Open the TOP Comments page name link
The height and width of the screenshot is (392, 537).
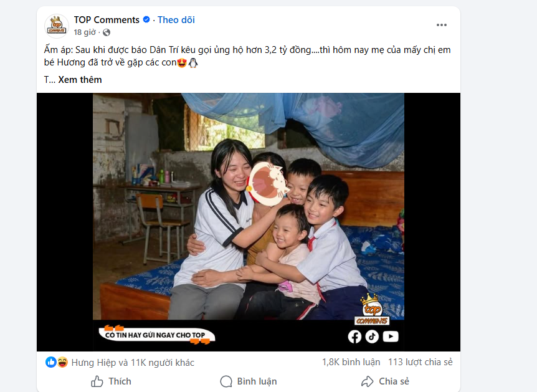click(x=107, y=20)
